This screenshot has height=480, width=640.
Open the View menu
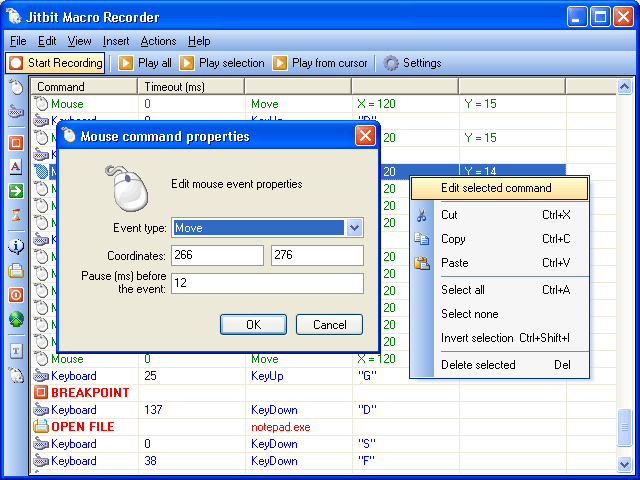pyautogui.click(x=79, y=41)
